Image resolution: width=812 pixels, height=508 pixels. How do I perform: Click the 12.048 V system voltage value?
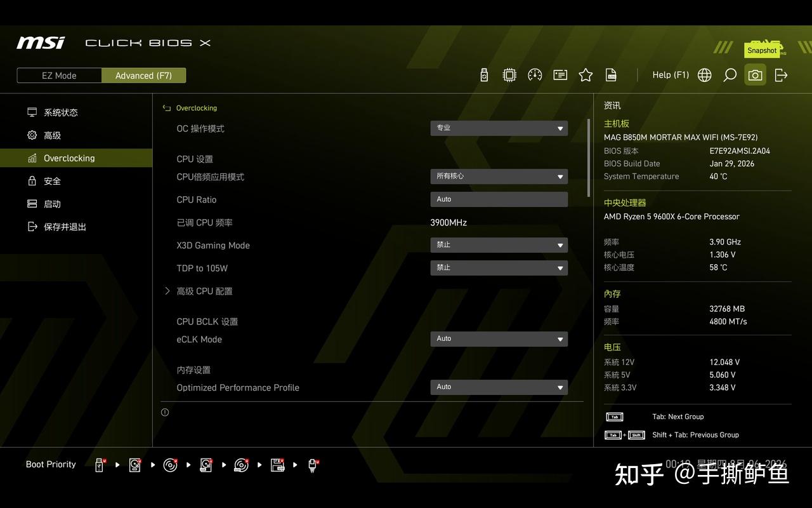pos(724,363)
